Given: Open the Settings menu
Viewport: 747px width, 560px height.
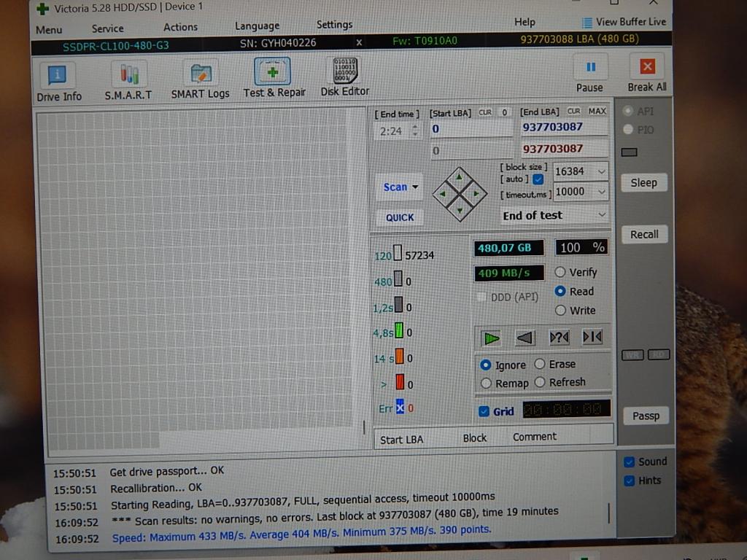Looking at the screenshot, I should 334,25.
